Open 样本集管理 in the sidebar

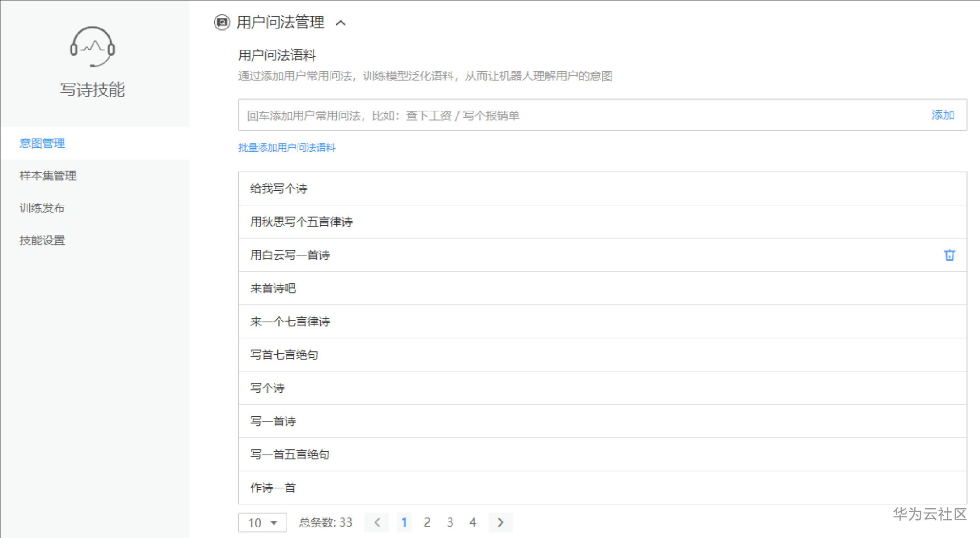pos(48,176)
